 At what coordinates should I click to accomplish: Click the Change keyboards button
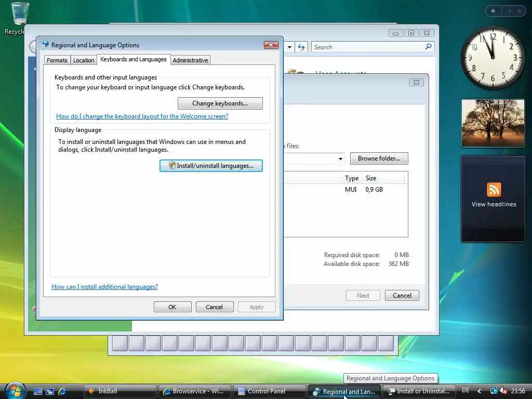(x=220, y=103)
